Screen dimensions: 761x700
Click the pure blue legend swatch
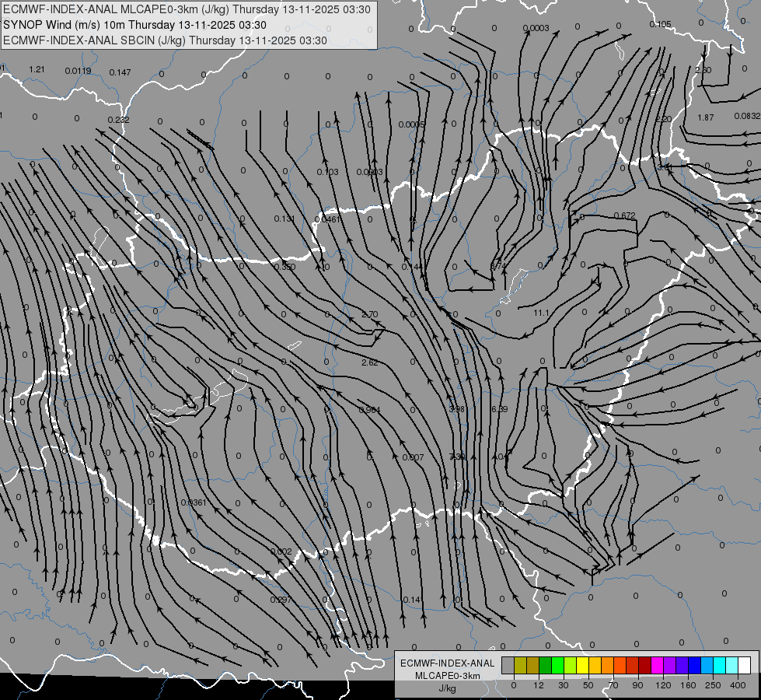(695, 665)
